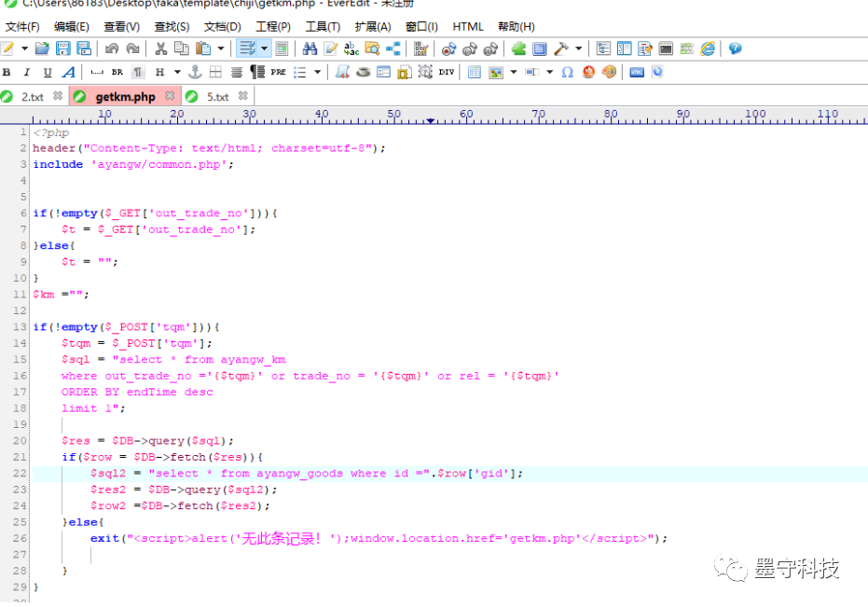868x607 pixels.
Task: Start macro recording icon
Action: [449, 48]
